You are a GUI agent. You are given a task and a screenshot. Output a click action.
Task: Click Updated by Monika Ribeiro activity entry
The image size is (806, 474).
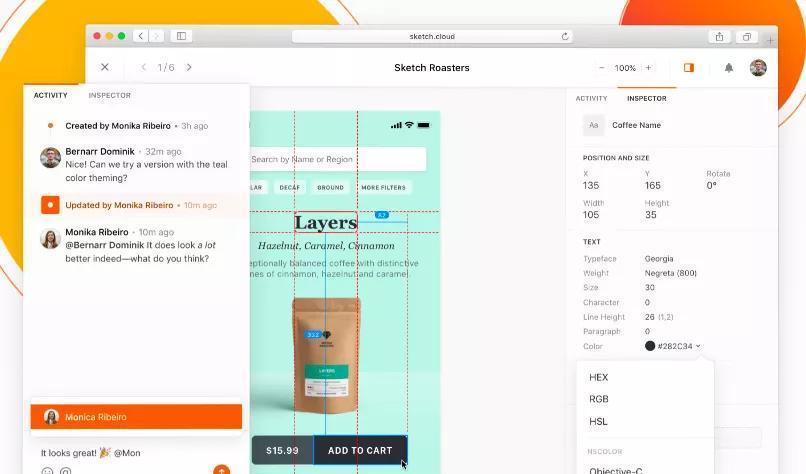tap(137, 205)
